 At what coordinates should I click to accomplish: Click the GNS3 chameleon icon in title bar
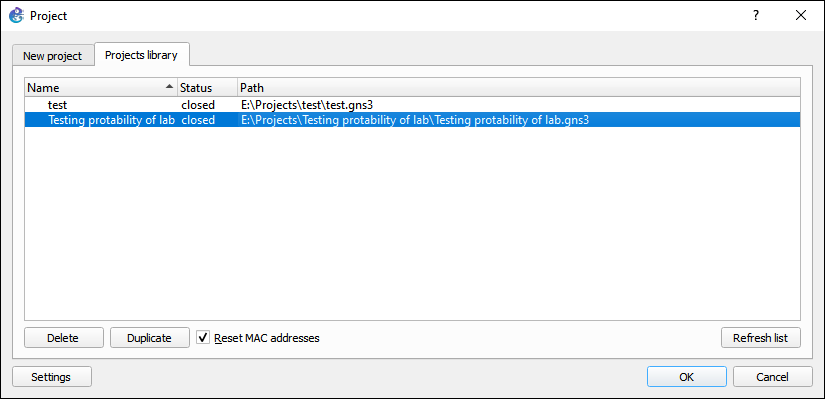click(16, 15)
